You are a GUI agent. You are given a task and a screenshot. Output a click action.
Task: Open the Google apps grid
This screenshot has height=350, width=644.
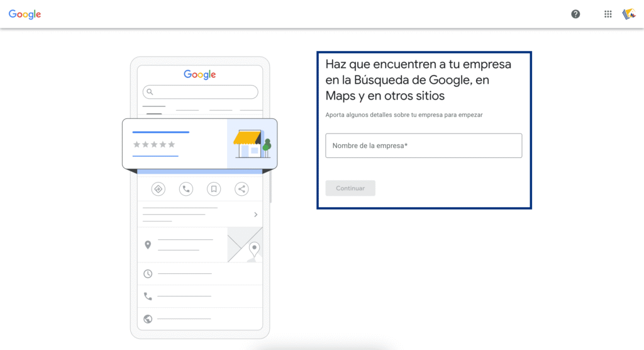point(608,14)
